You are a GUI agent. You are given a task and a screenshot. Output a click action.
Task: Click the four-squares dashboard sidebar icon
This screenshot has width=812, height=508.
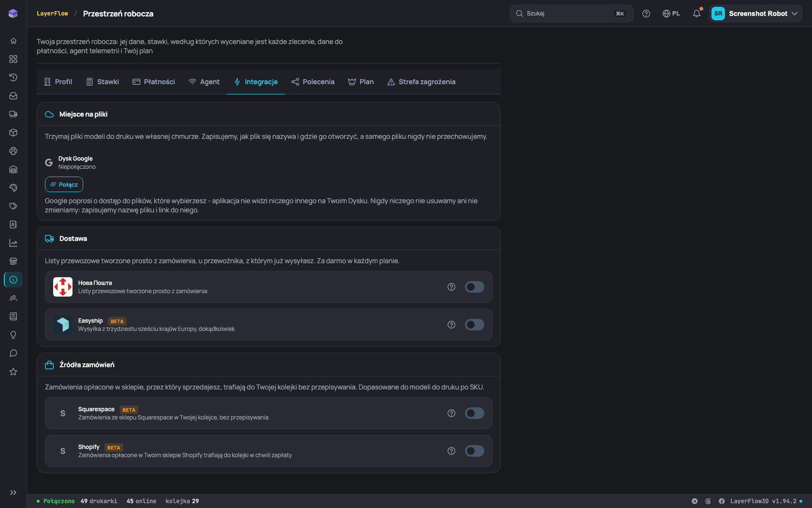pos(13,59)
